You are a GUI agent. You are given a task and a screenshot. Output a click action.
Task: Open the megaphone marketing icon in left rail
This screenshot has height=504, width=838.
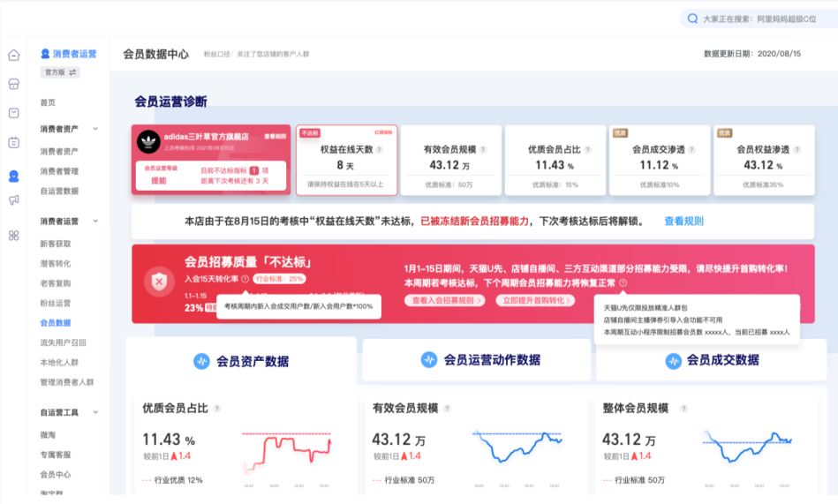click(14, 199)
